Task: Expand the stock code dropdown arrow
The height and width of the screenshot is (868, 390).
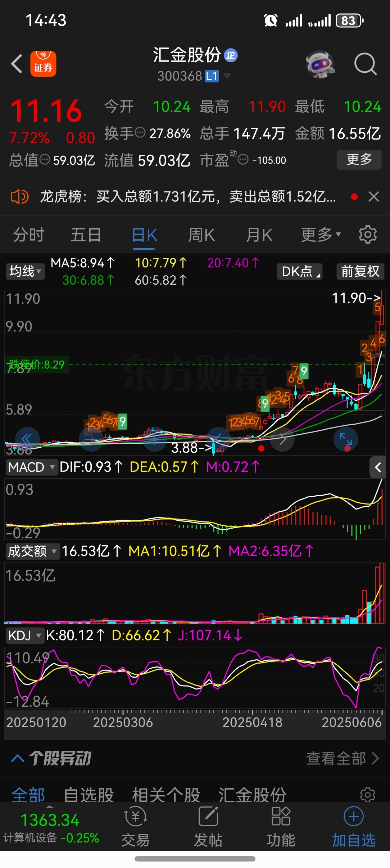Action: pyautogui.click(x=227, y=76)
